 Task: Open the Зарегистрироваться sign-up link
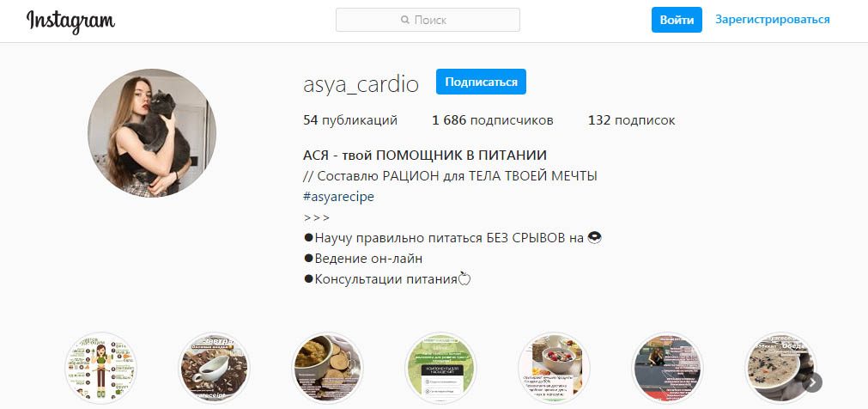(772, 20)
